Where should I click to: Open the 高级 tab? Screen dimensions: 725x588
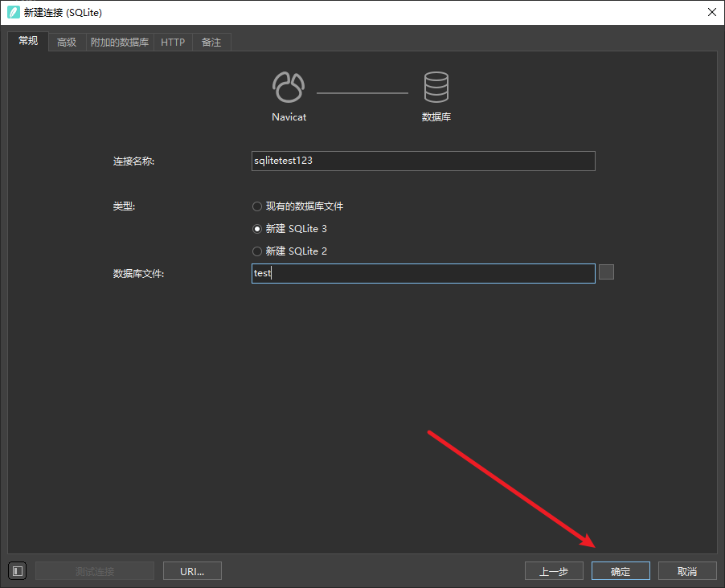(67, 42)
